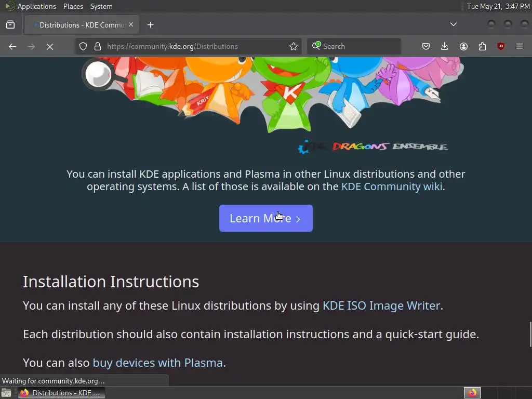Click the KDE Dragons Ensemble image
Viewport: 532px width, 399px height.
[273, 105]
